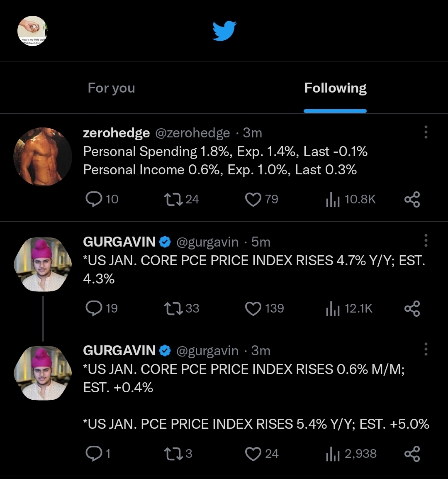
Task: Expand more options on GURGAVIN's 0.6% M/M tweet
Action: (426, 349)
